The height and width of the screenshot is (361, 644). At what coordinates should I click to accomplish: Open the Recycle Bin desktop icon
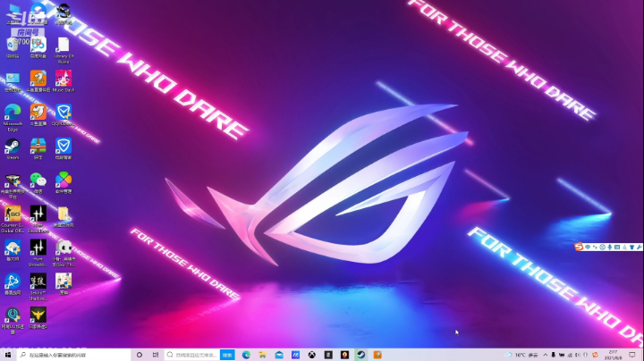click(13, 47)
